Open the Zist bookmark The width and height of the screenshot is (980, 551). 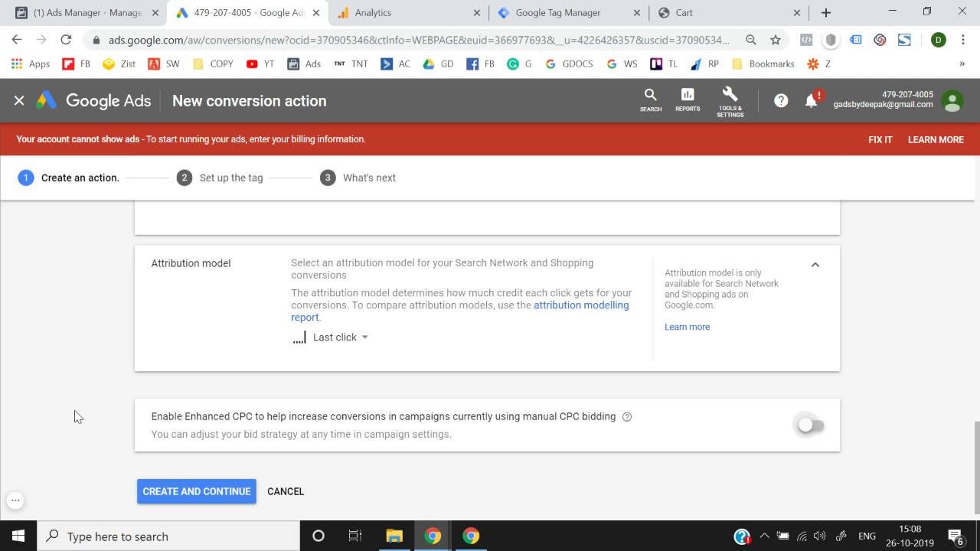(119, 64)
